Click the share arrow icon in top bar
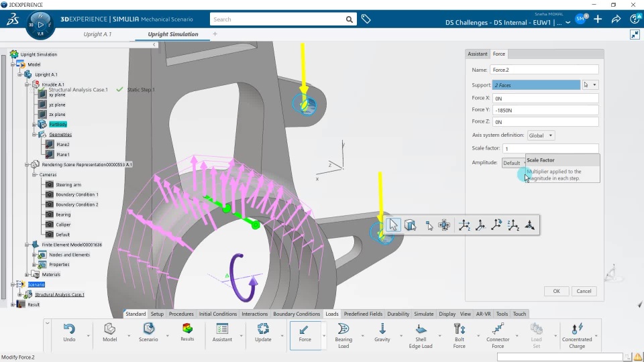The image size is (644, 362). (616, 19)
